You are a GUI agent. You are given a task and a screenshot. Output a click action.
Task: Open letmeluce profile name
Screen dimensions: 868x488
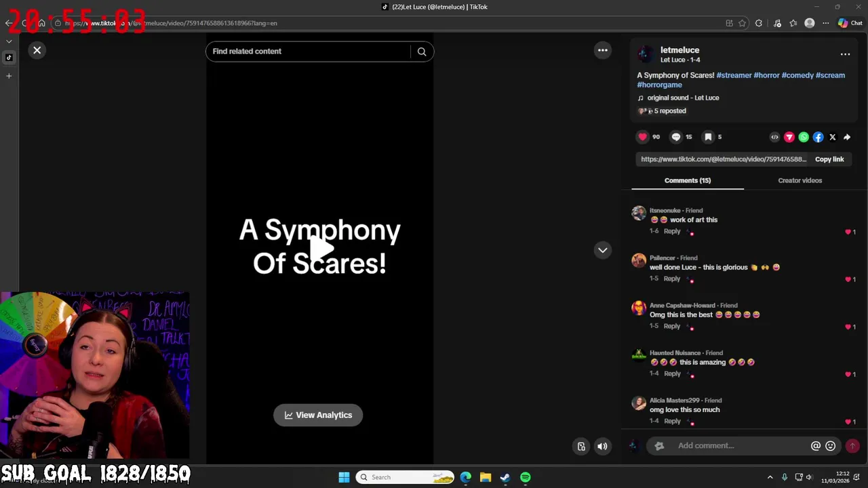(679, 50)
